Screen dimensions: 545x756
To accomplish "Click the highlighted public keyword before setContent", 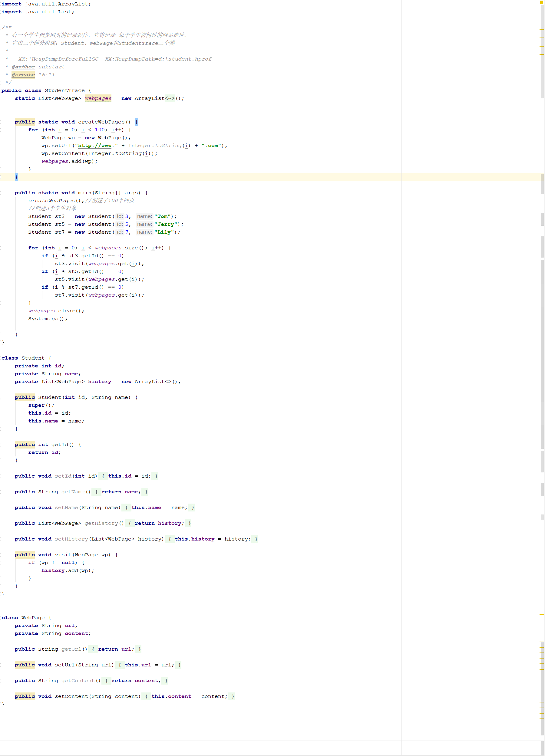I will (25, 696).
